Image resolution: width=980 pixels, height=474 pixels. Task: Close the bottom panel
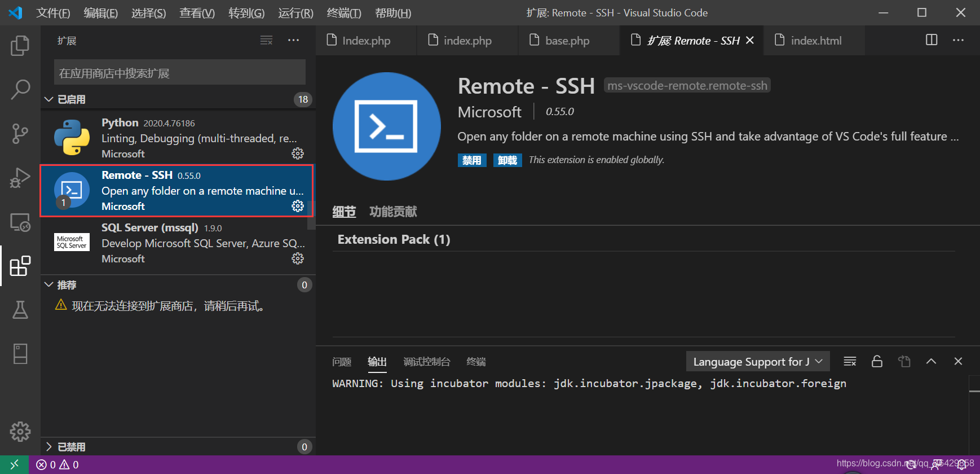pyautogui.click(x=958, y=362)
